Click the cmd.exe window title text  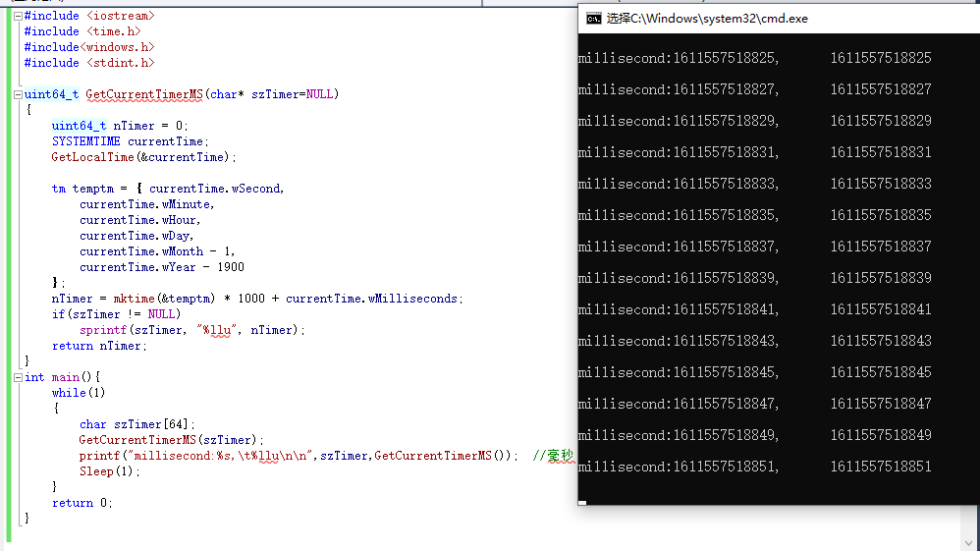coord(707,19)
